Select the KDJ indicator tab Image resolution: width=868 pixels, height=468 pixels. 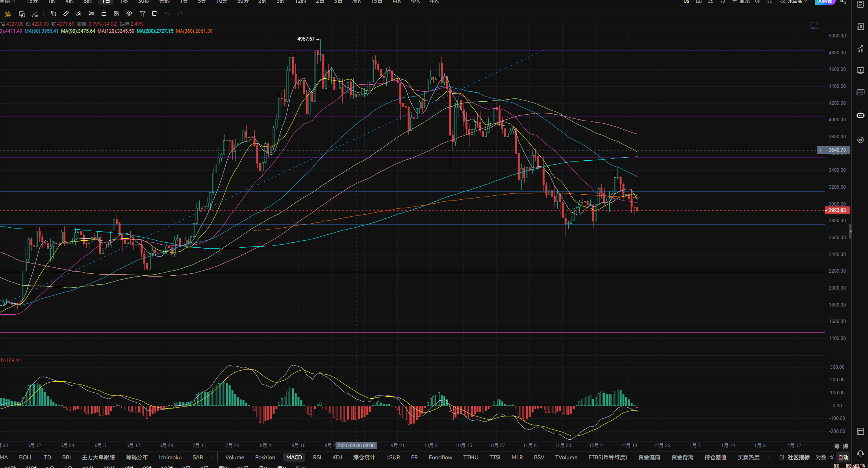(337, 457)
